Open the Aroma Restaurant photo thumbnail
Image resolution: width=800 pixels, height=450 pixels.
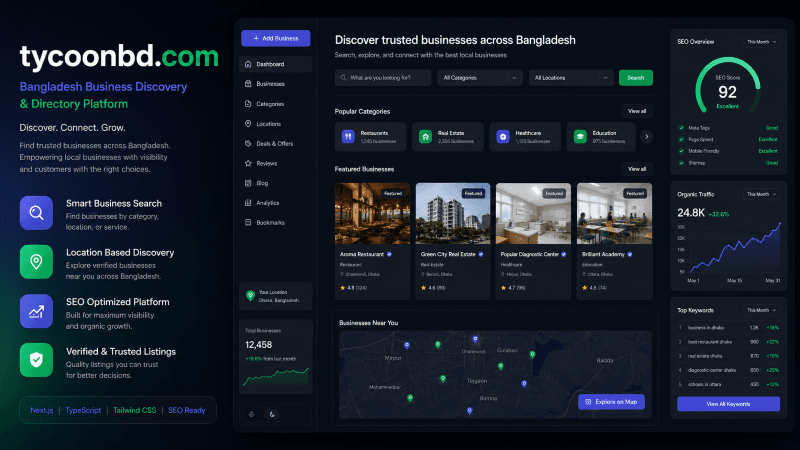(372, 213)
